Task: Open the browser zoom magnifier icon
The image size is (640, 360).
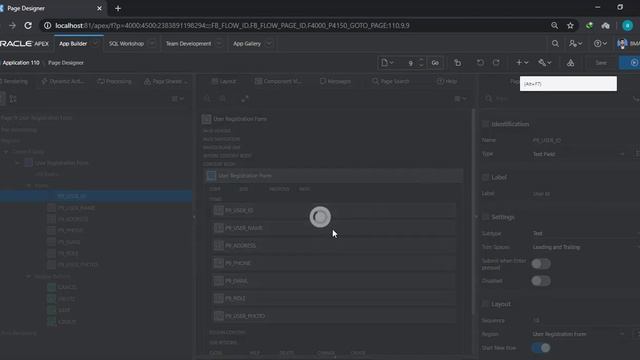Action: [554, 26]
